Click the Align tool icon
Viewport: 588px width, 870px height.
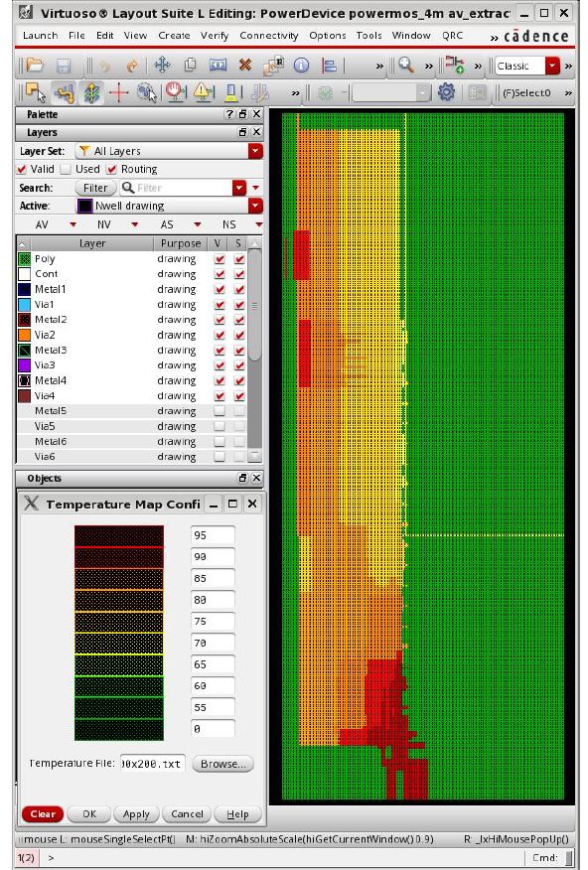[x=329, y=66]
